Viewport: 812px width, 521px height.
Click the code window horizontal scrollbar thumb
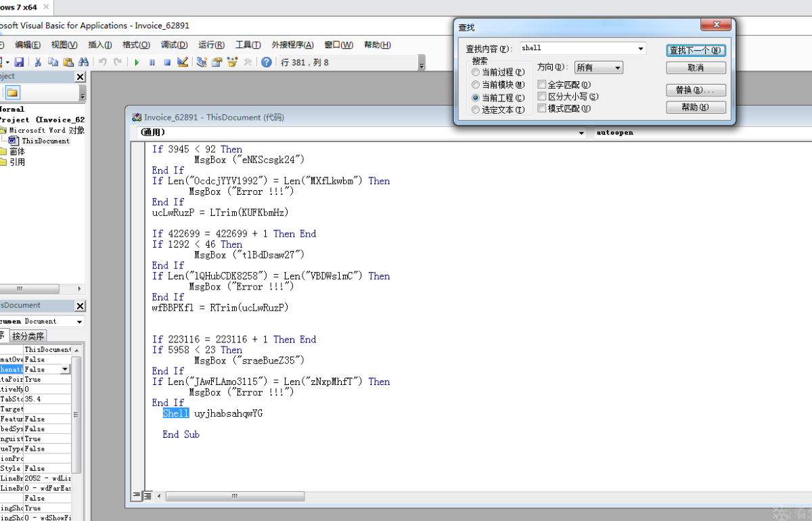point(235,496)
